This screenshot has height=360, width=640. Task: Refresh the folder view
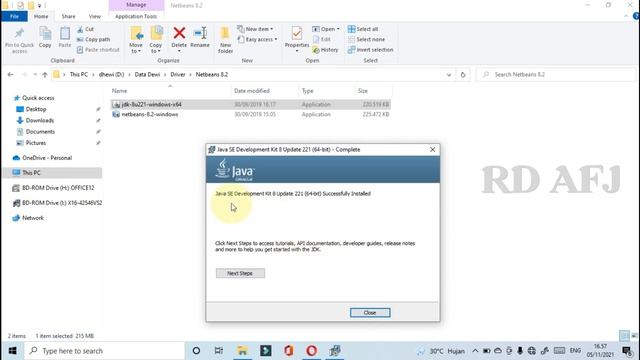click(x=463, y=75)
